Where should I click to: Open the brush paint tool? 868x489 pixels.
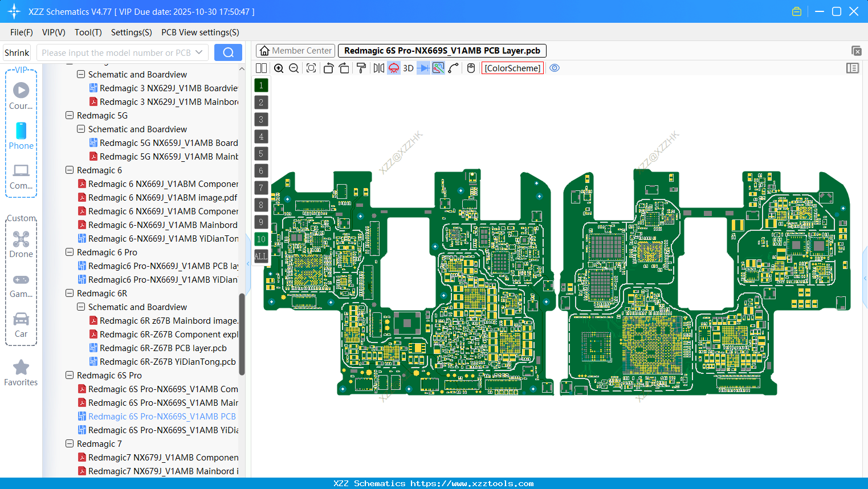click(360, 68)
